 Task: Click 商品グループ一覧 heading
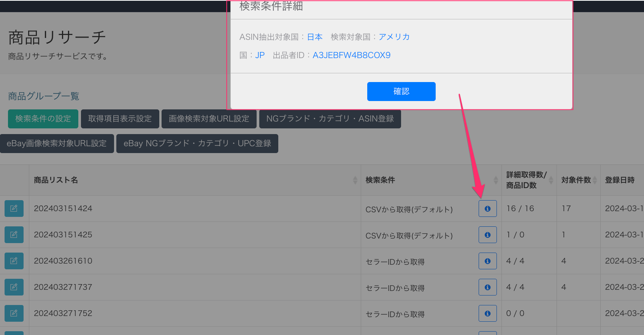click(44, 96)
